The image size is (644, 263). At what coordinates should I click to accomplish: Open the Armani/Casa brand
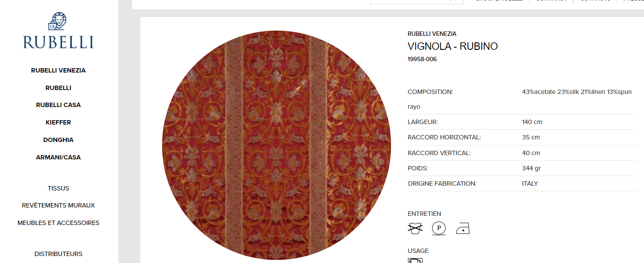58,157
